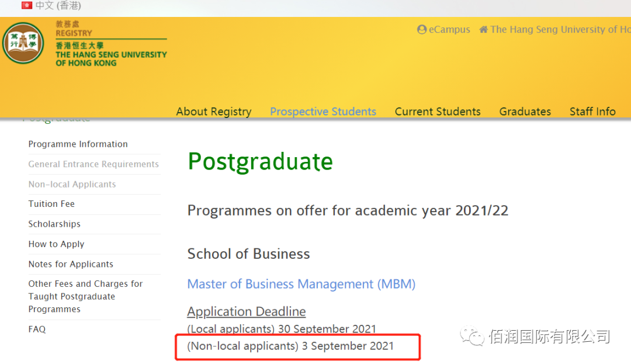
Task: Open the Staff Info section
Action: coord(592,111)
